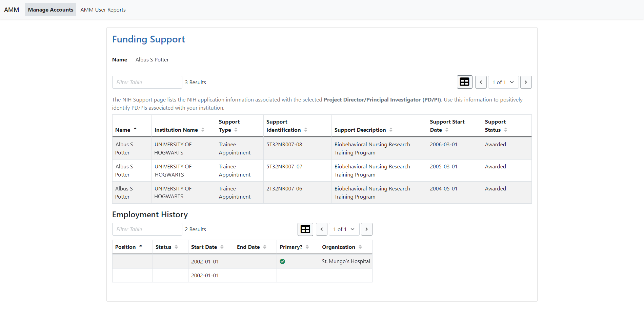Go to next page of Employment History

point(366,229)
